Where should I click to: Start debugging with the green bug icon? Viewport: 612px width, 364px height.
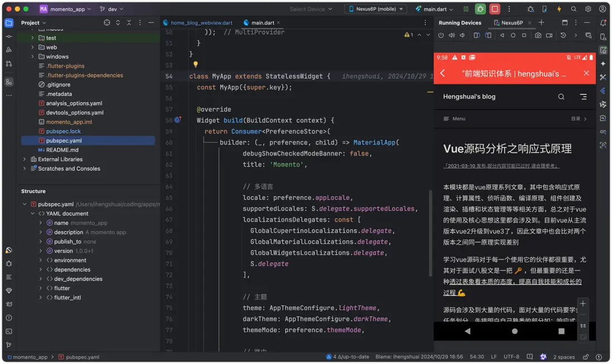click(480, 9)
